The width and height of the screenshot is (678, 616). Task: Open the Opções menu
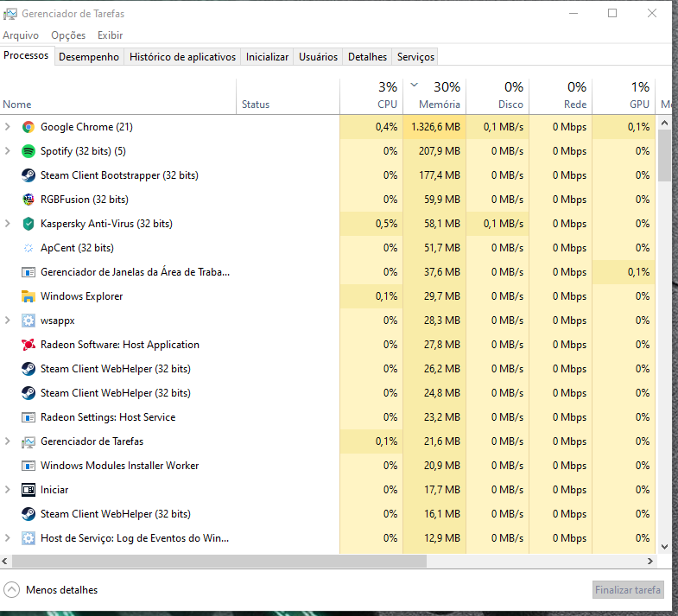coord(68,35)
